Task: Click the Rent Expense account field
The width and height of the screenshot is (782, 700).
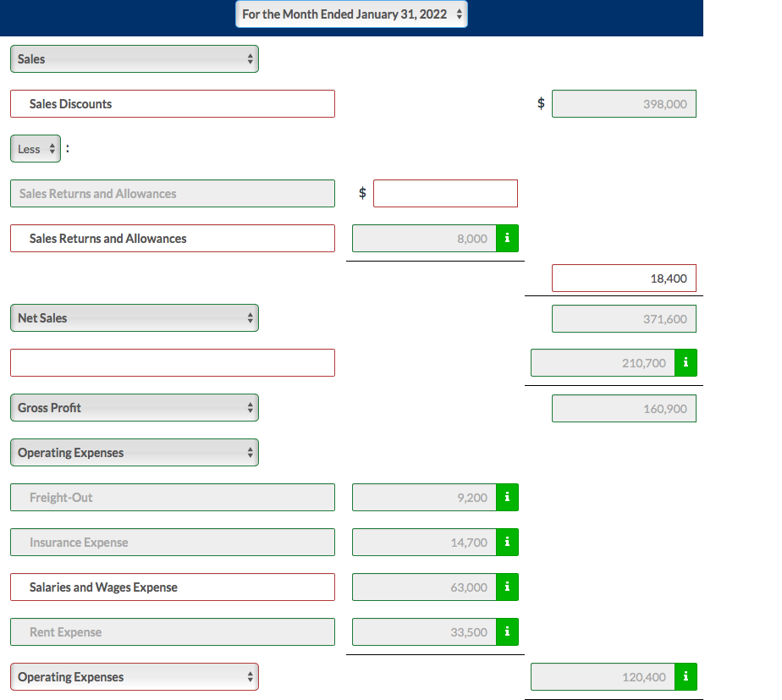Action: tap(173, 631)
